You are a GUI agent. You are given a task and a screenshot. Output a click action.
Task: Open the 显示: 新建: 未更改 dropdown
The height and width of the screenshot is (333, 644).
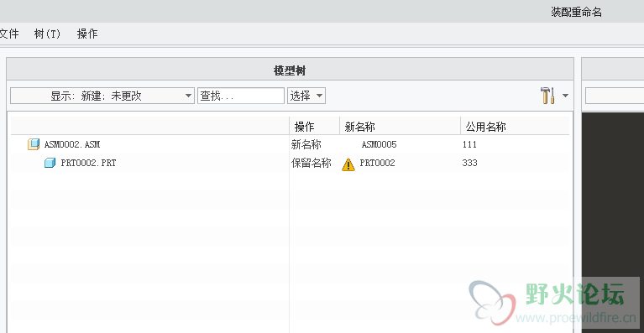click(x=102, y=96)
